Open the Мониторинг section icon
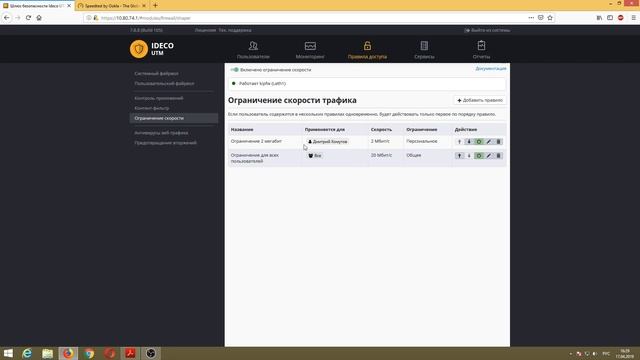The height and width of the screenshot is (360, 640). pyautogui.click(x=310, y=46)
